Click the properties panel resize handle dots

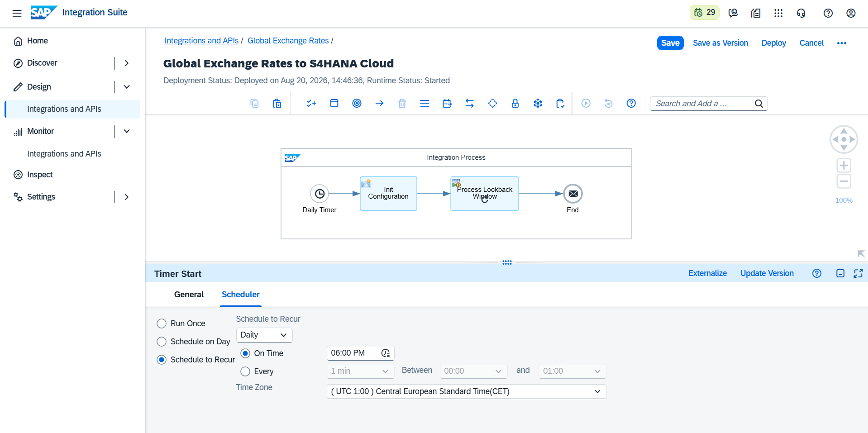tap(507, 262)
